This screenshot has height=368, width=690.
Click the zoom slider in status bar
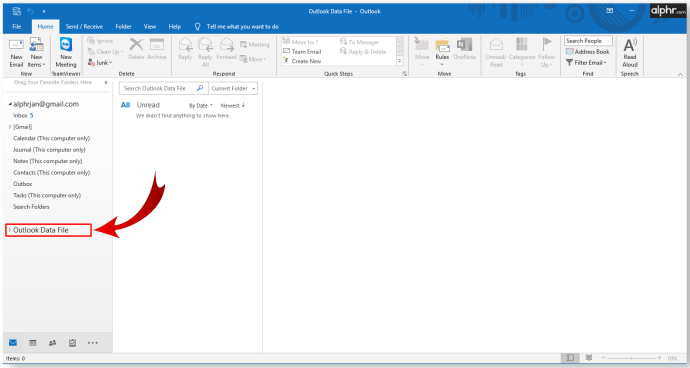click(x=632, y=358)
